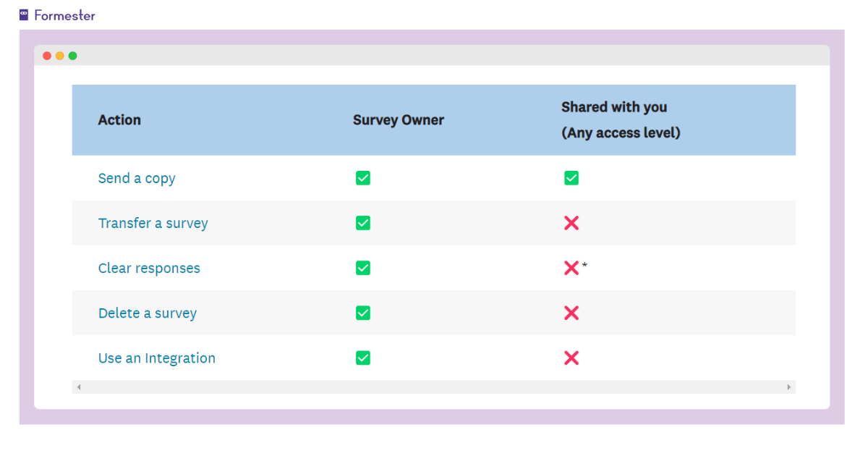Select the red cross next to Transfer a survey
This screenshot has width=868, height=456.
click(571, 223)
